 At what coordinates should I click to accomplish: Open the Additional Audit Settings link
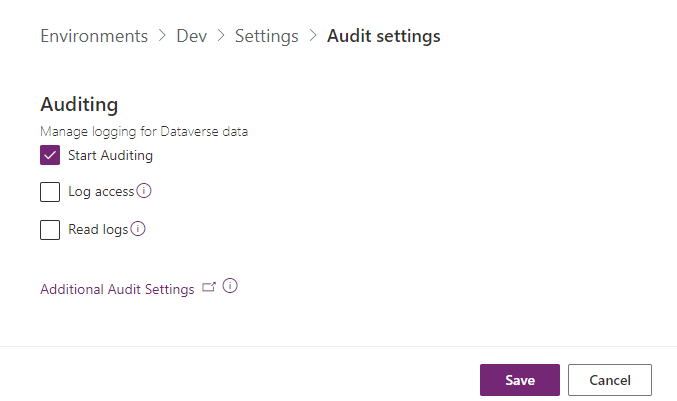(117, 289)
